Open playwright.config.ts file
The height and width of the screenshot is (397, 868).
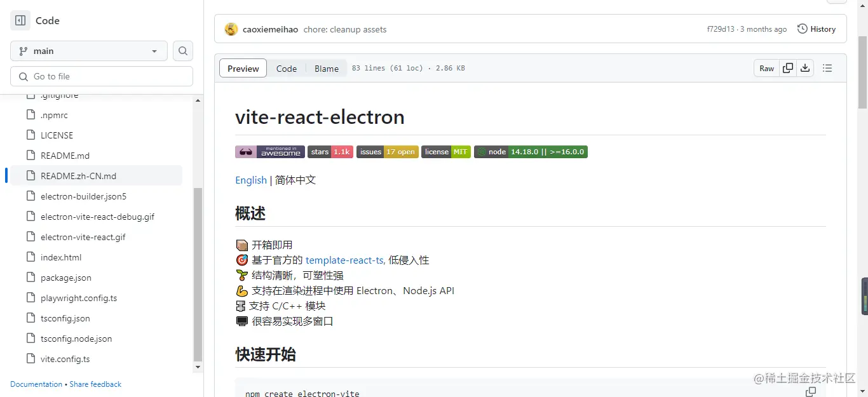click(79, 298)
